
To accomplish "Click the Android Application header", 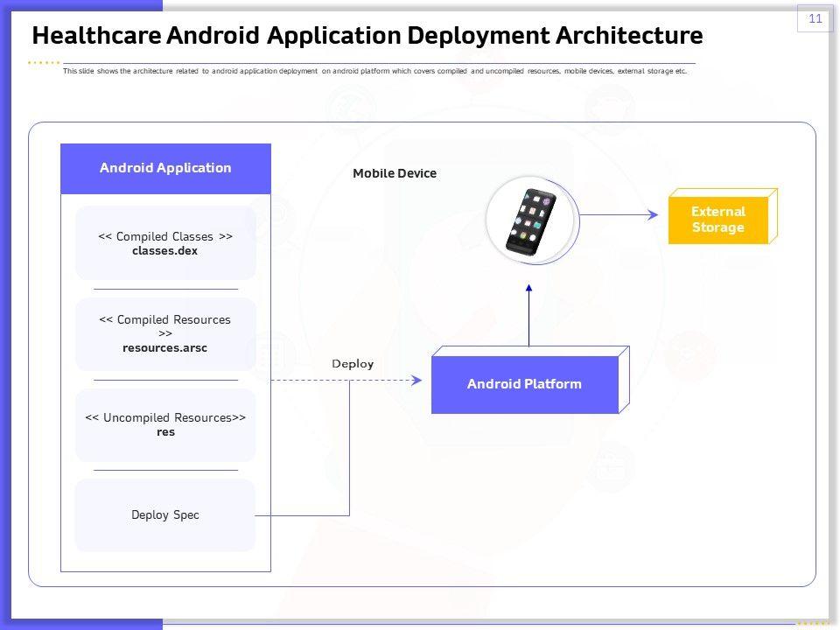I will (x=165, y=168).
